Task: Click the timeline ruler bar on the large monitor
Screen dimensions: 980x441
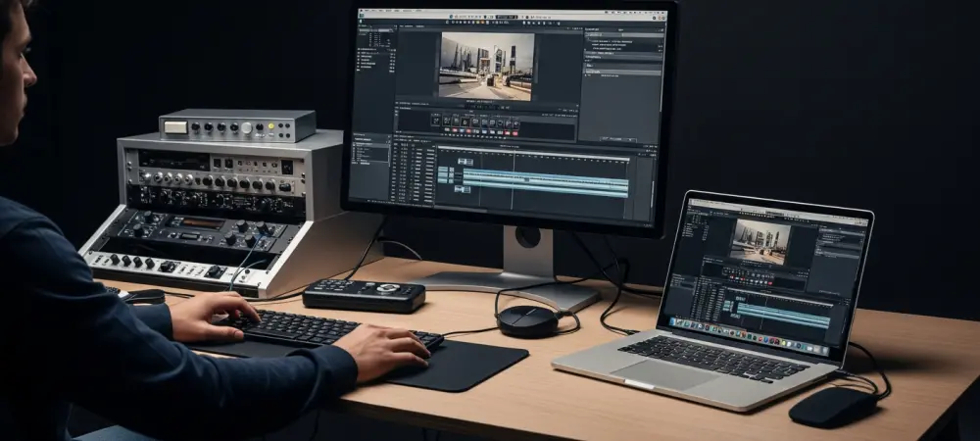Action: (x=533, y=154)
